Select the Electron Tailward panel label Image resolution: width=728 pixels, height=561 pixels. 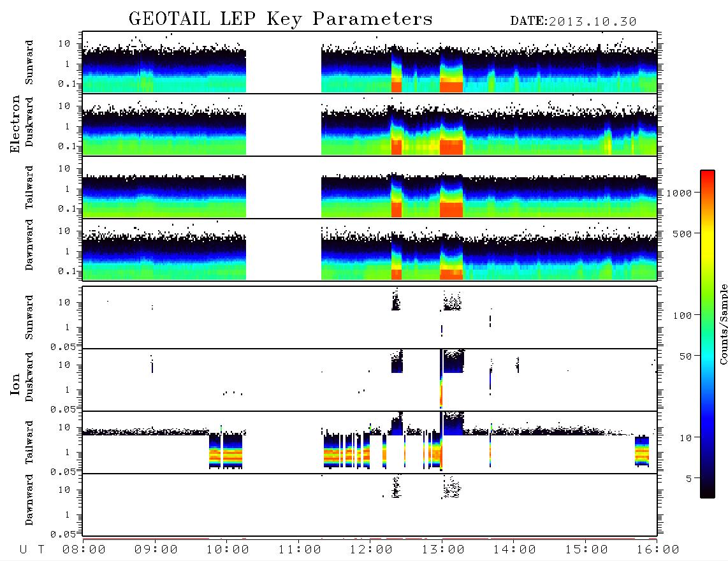point(29,187)
